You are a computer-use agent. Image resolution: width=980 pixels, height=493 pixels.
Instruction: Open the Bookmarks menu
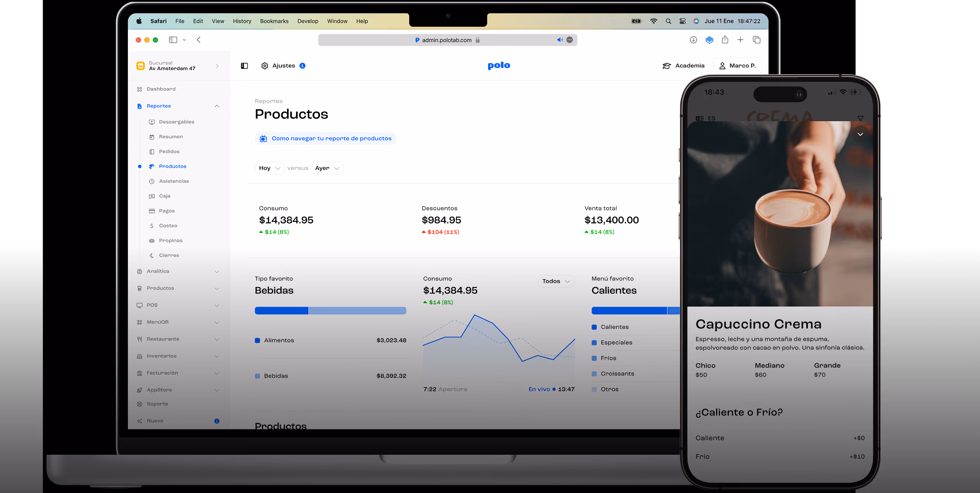[x=274, y=21]
